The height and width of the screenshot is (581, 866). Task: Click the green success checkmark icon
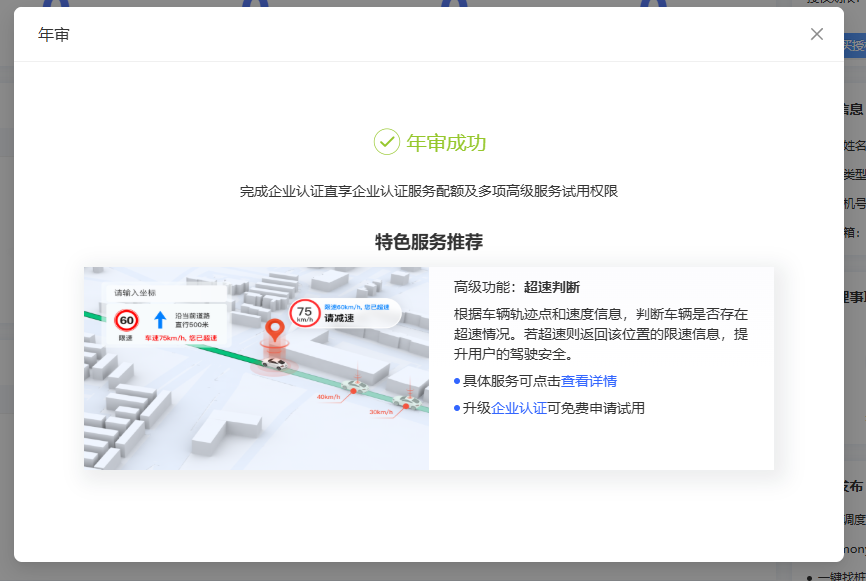(387, 142)
